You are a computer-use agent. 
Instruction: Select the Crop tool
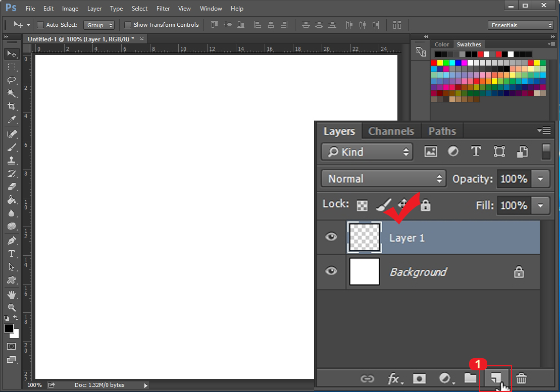coord(12,106)
